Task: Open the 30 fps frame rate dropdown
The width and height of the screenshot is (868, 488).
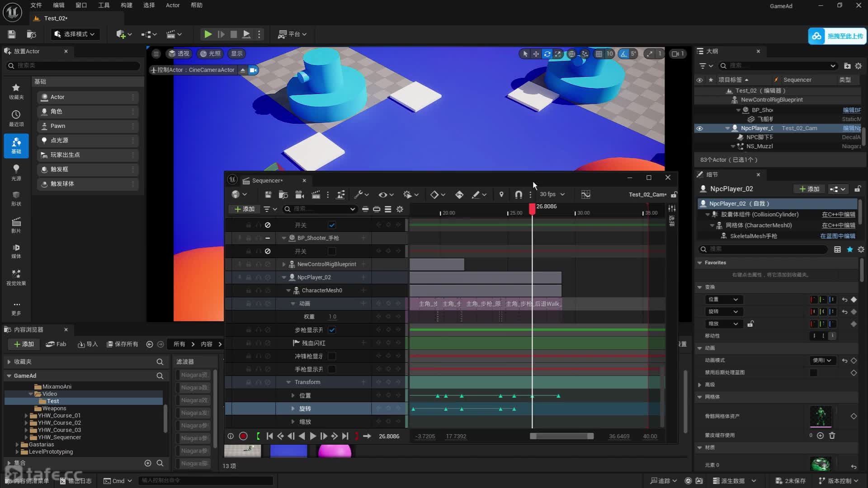Action: tap(552, 194)
